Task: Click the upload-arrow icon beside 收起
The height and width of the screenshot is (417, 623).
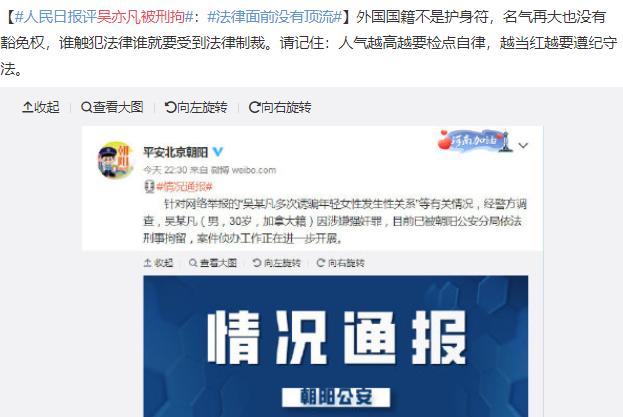Action: [28, 107]
